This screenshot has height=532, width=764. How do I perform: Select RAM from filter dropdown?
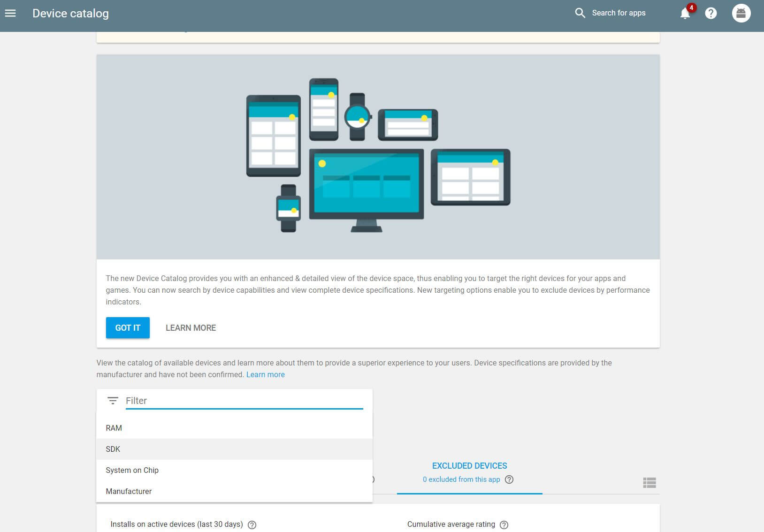click(114, 428)
